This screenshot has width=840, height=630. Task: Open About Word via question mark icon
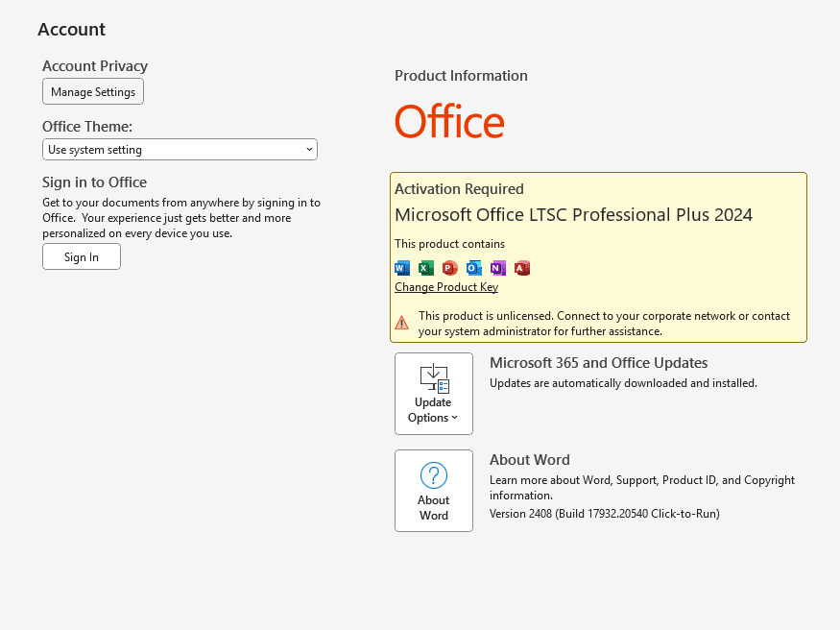coord(434,475)
